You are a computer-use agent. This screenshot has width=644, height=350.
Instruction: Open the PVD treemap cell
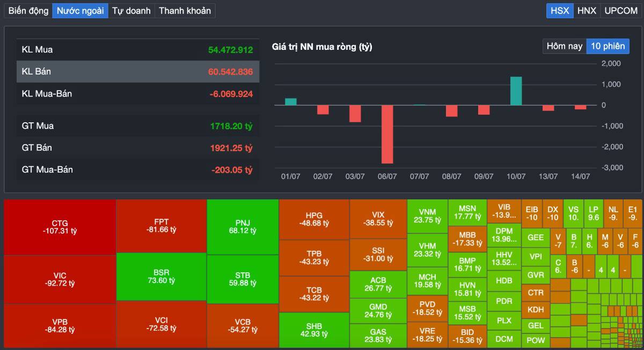tap(427, 308)
